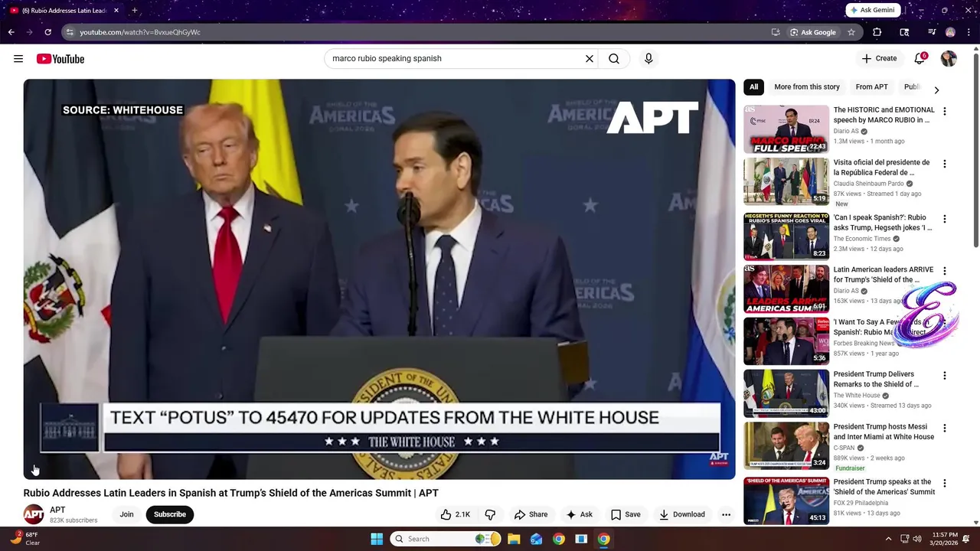Open the YouTube account avatar menu
This screenshot has width=980, height=551.
[949, 59]
